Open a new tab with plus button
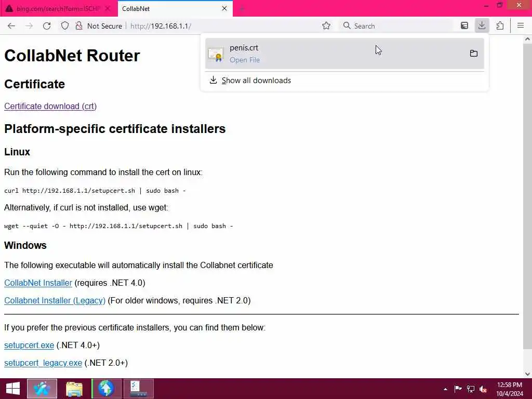The width and height of the screenshot is (532, 399). pos(242,9)
